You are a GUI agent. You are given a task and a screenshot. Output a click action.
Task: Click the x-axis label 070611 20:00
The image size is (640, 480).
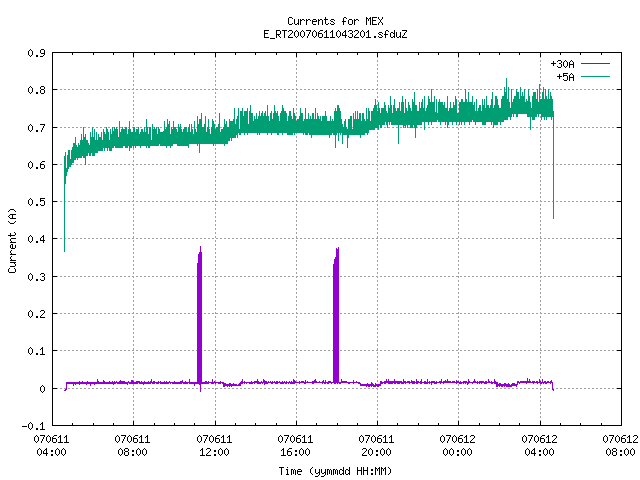click(376, 446)
